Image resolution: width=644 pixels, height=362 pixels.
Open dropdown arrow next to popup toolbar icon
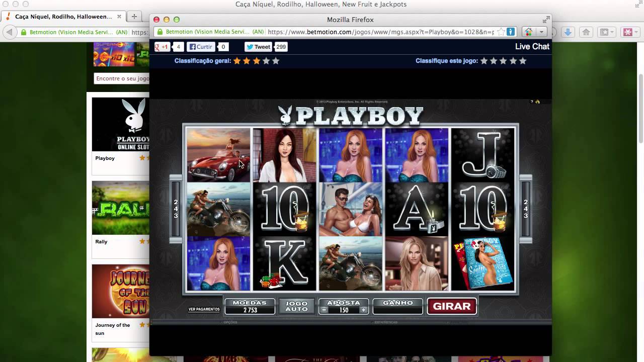pos(541,32)
